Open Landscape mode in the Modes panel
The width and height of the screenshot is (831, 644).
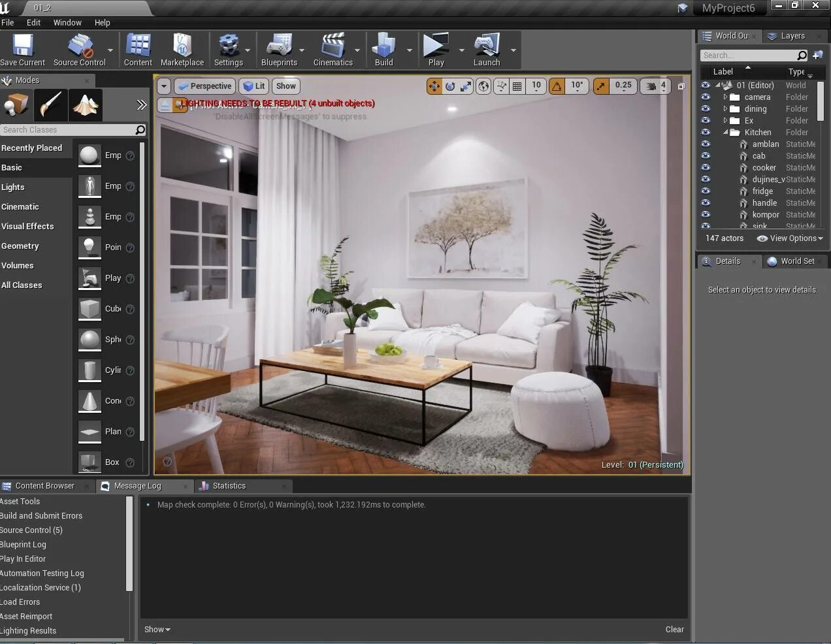pyautogui.click(x=86, y=105)
